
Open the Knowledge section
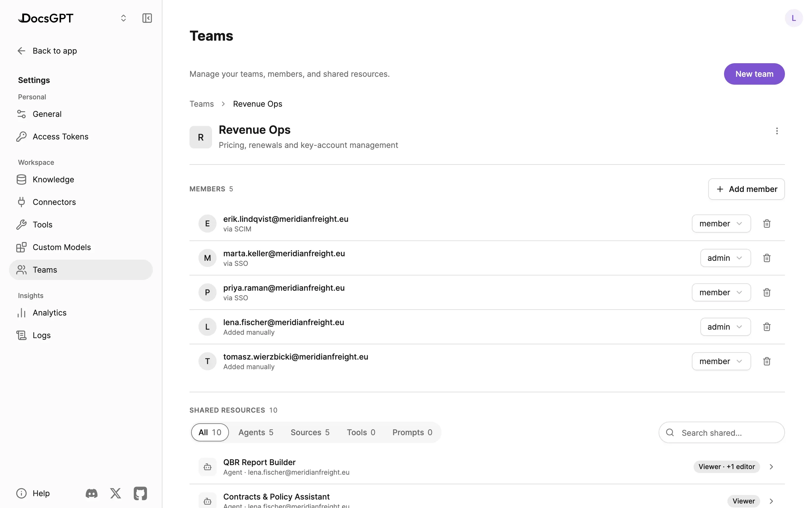coord(81,179)
